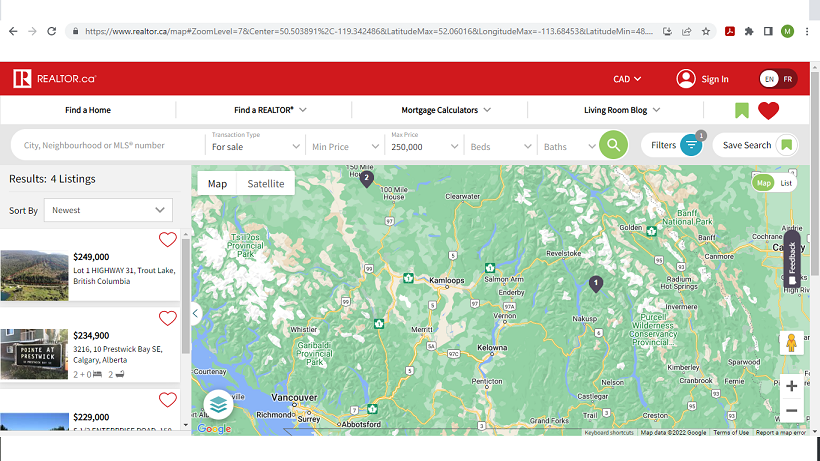The height and width of the screenshot is (461, 820).
Task: Expand Find a REALTOR menu
Action: [x=270, y=110]
